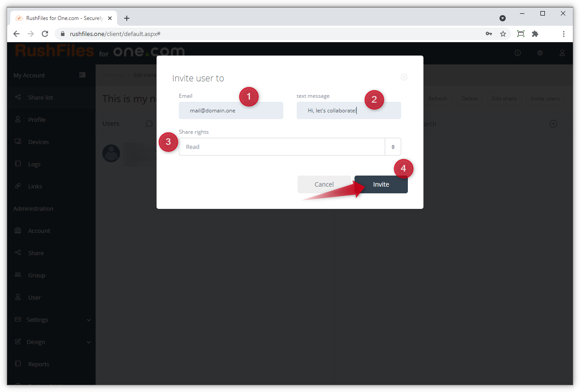The image size is (580, 392).
Task: Click the Cancel button in dialog
Action: [x=324, y=184]
